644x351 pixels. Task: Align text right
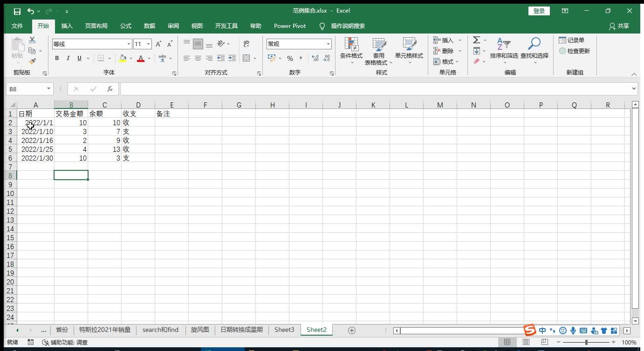(x=209, y=58)
